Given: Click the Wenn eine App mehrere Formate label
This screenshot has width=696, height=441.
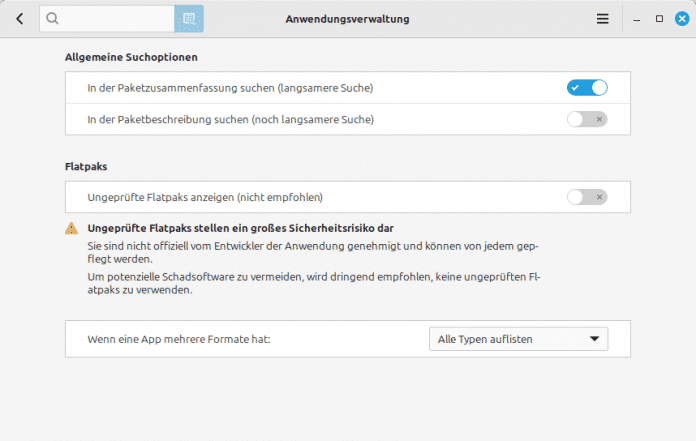Looking at the screenshot, I should point(179,339).
